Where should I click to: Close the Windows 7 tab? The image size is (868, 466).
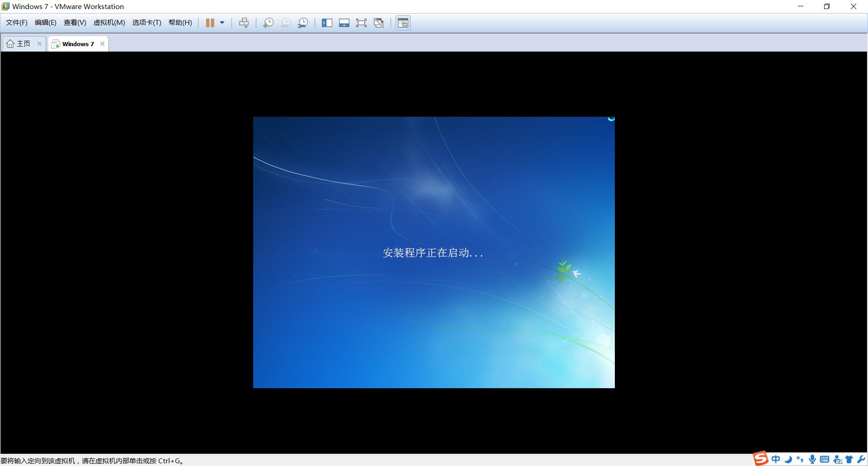(x=103, y=44)
